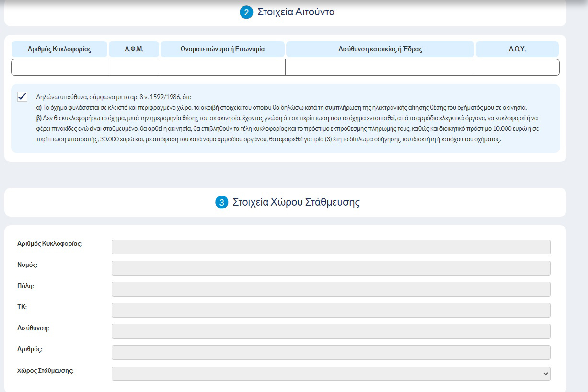Click the Αριθμός Κυκλοφορίας table column header
Viewport: 588px width, 392px height.
pos(59,49)
